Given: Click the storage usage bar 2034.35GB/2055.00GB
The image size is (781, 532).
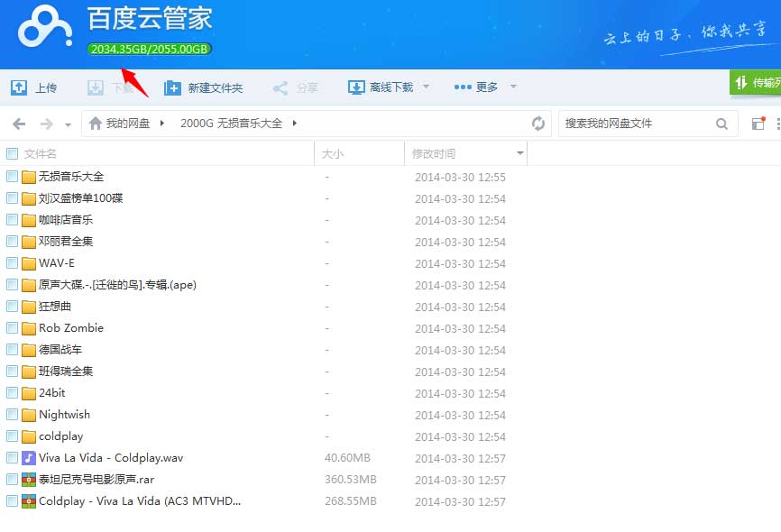Looking at the screenshot, I should click(150, 49).
